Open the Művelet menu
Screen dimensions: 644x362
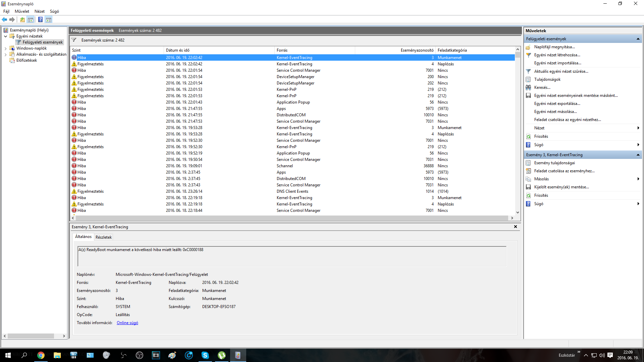22,11
